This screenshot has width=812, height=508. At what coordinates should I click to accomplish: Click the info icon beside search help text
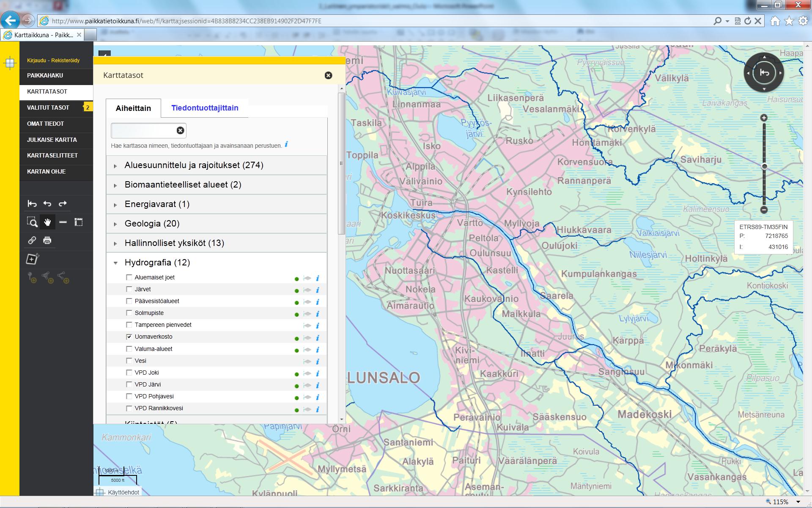point(286,144)
